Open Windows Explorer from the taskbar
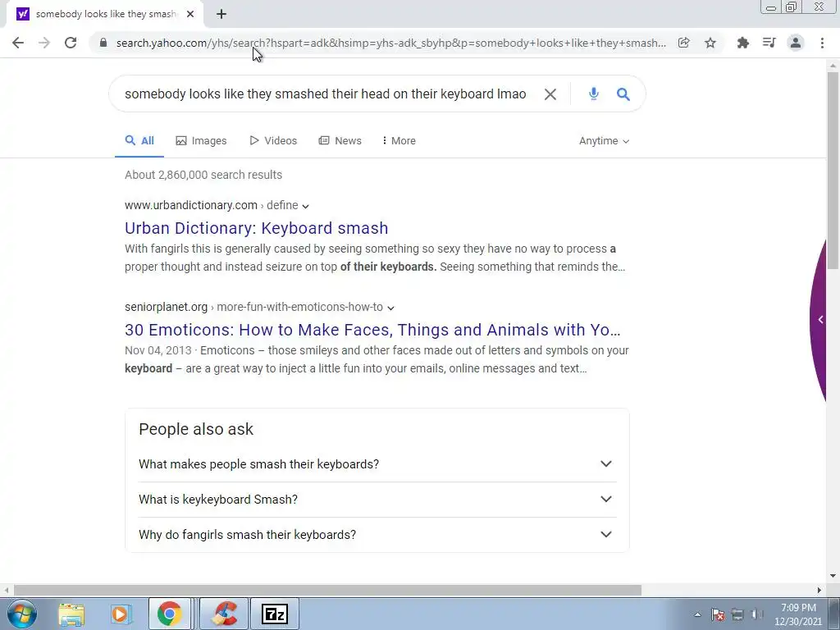Image resolution: width=840 pixels, height=630 pixels. tap(71, 614)
